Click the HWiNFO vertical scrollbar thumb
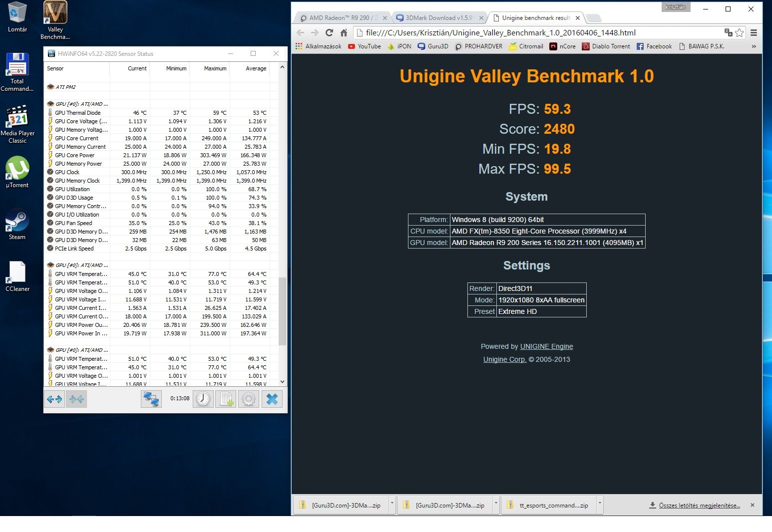The image size is (772, 532). (x=282, y=311)
